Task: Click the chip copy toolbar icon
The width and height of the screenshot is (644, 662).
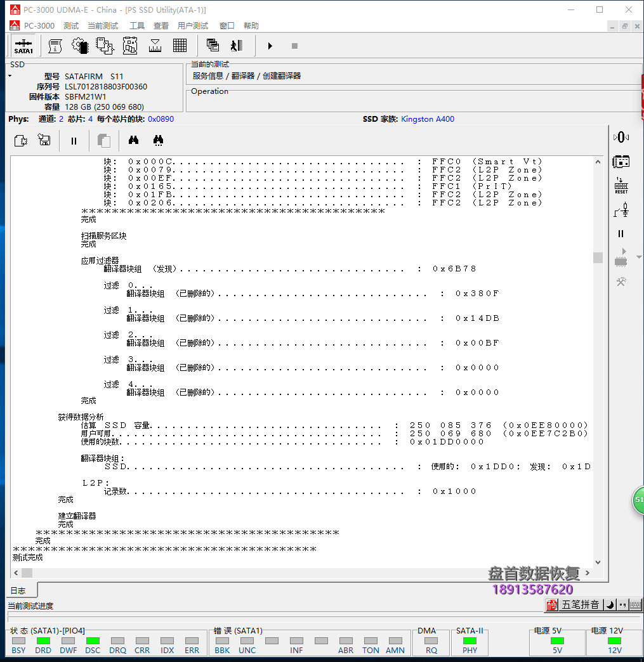Action: [x=105, y=46]
